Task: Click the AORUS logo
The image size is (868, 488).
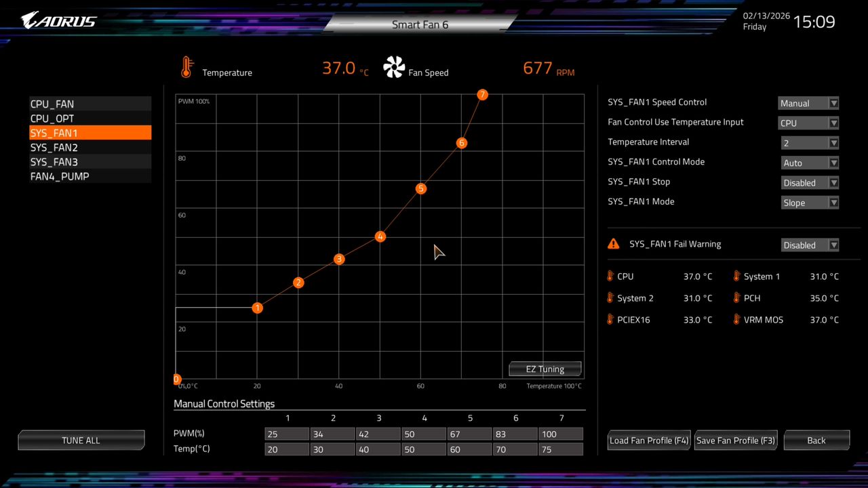Action: [58, 20]
